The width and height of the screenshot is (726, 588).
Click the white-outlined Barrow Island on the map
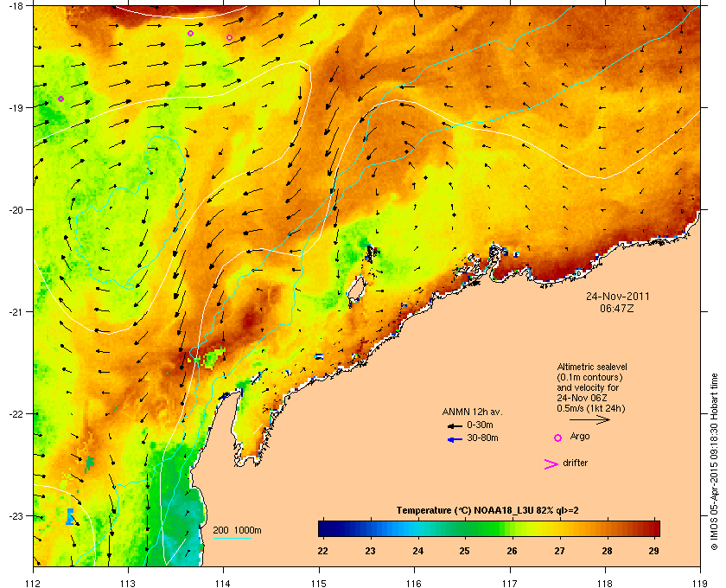(x=356, y=289)
